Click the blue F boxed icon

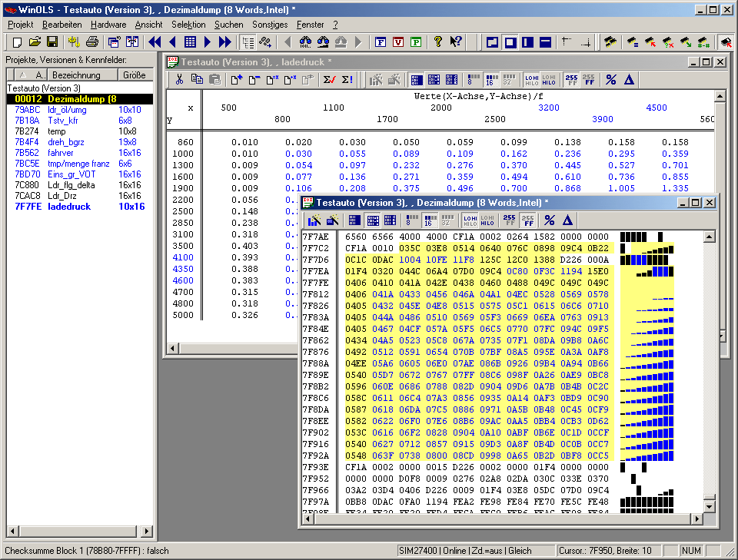tap(381, 42)
